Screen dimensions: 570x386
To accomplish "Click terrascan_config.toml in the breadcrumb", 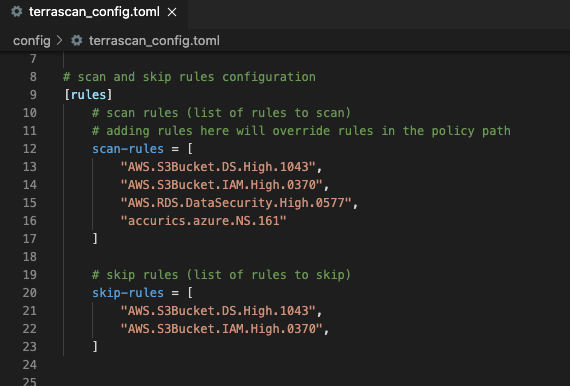I will [154, 40].
